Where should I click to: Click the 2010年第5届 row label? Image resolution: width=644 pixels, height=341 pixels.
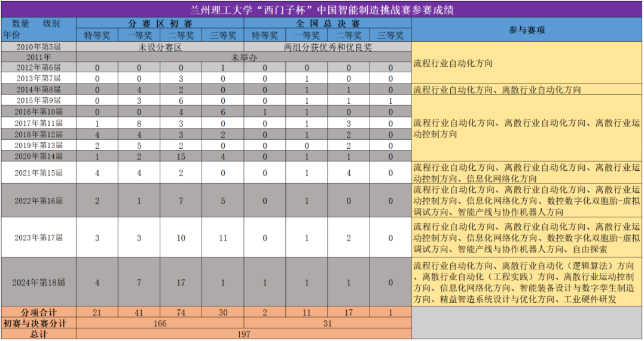(39, 47)
